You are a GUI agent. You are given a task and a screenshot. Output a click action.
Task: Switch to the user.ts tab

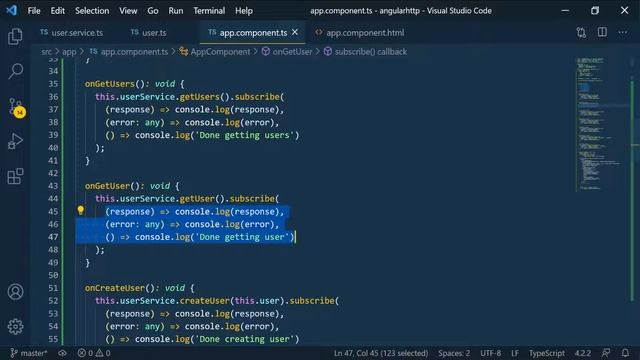tap(149, 33)
